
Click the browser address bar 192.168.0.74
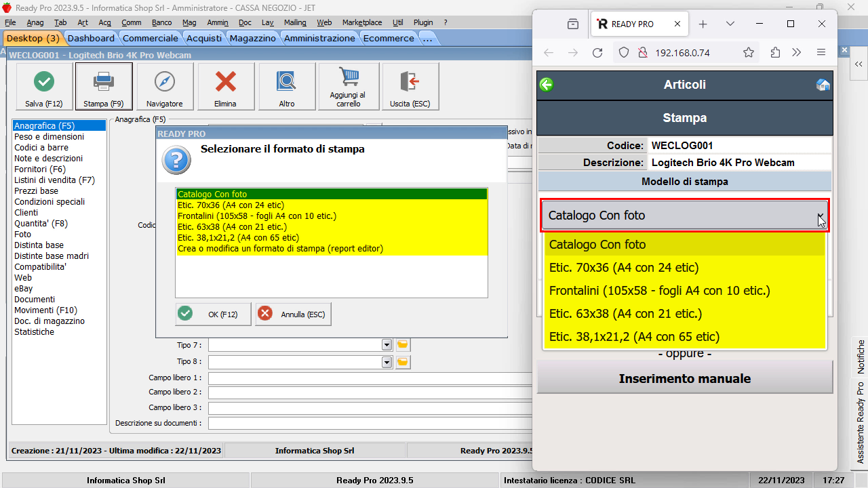682,52
